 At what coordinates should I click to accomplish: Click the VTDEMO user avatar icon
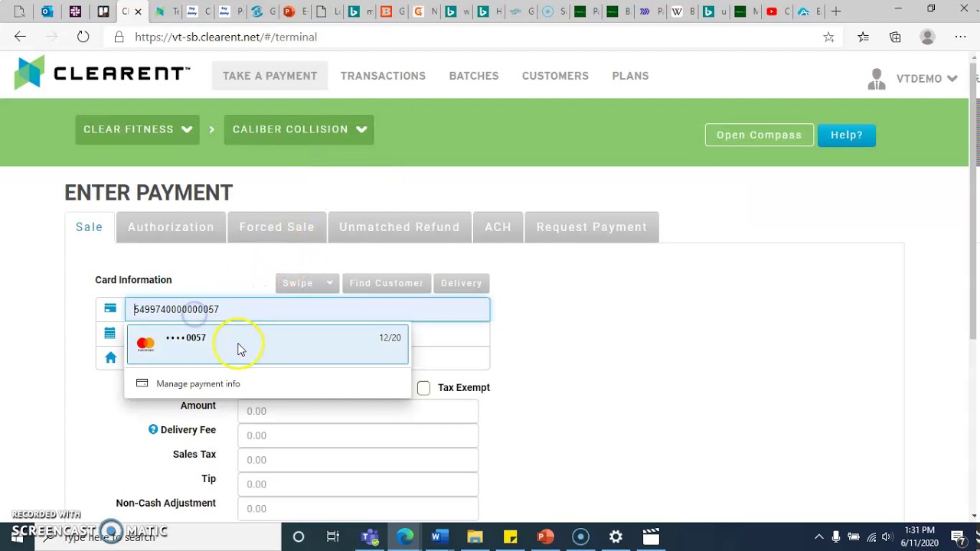[x=877, y=79]
